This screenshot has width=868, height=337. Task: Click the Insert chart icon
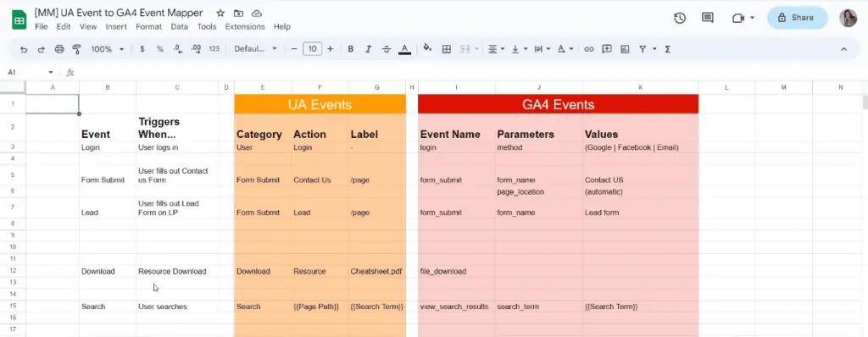tap(625, 49)
